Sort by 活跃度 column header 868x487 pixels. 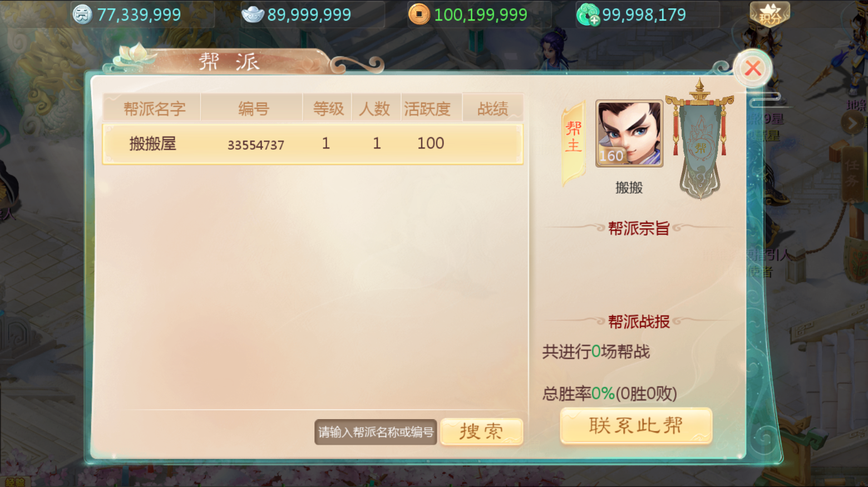pyautogui.click(x=427, y=109)
